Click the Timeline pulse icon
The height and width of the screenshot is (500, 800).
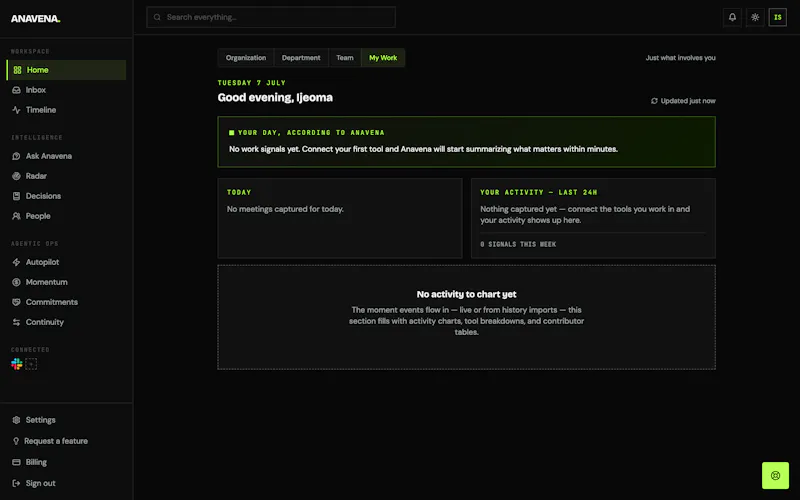click(x=16, y=110)
